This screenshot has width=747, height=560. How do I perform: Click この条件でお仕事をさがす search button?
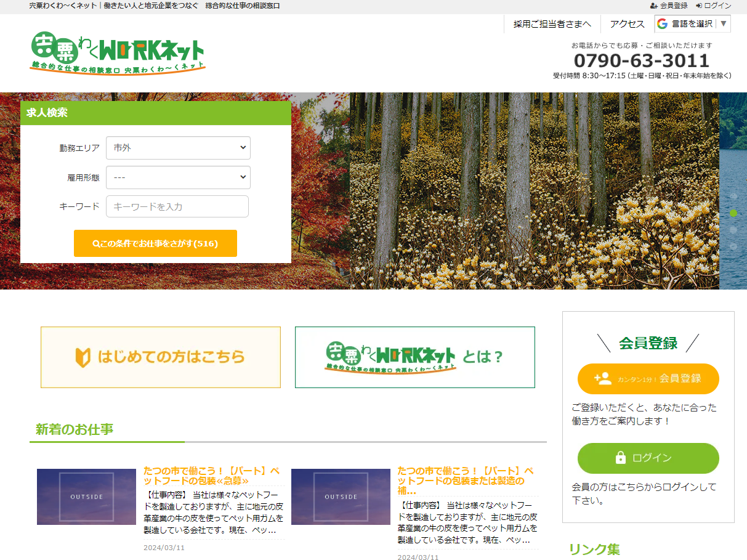[155, 243]
